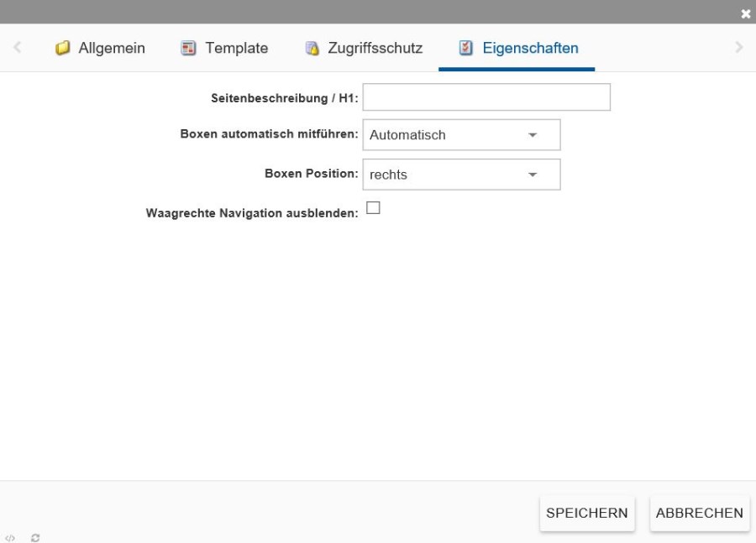Go to the Template tab

(237, 49)
